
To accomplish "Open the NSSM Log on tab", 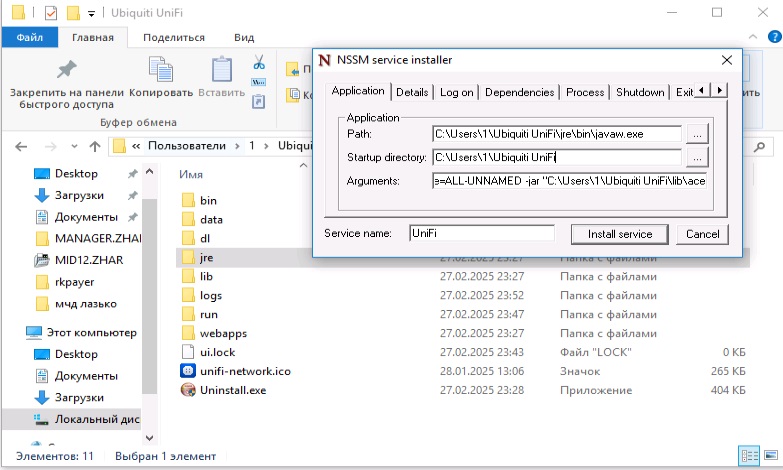I will click(456, 92).
